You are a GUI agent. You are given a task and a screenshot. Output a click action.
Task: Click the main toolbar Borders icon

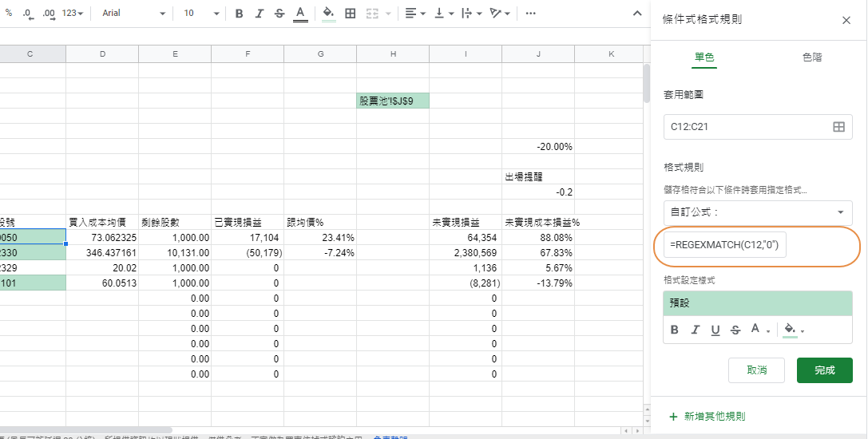350,14
